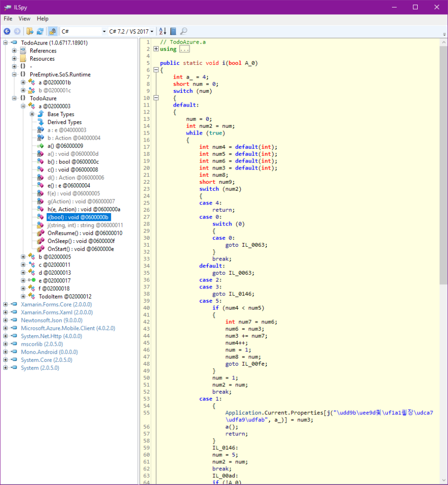Click icon of class d @02000013

point(32,272)
